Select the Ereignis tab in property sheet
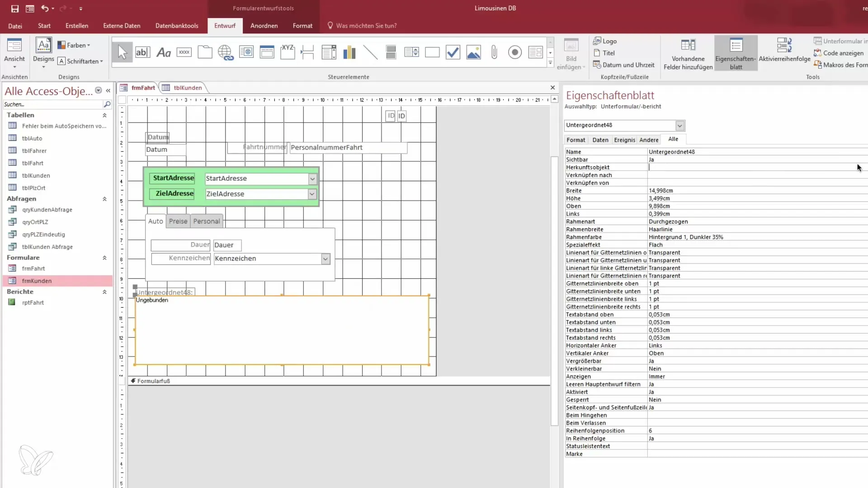The height and width of the screenshot is (488, 868). [x=624, y=140]
